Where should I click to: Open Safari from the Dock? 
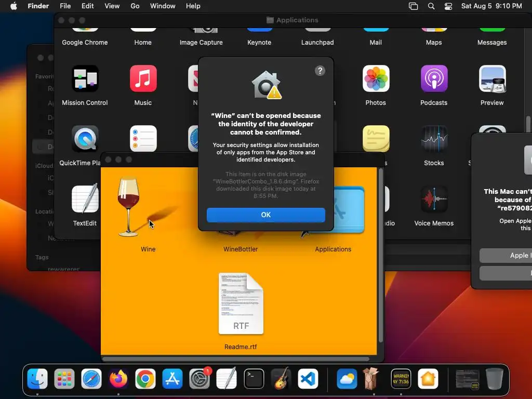click(x=91, y=379)
